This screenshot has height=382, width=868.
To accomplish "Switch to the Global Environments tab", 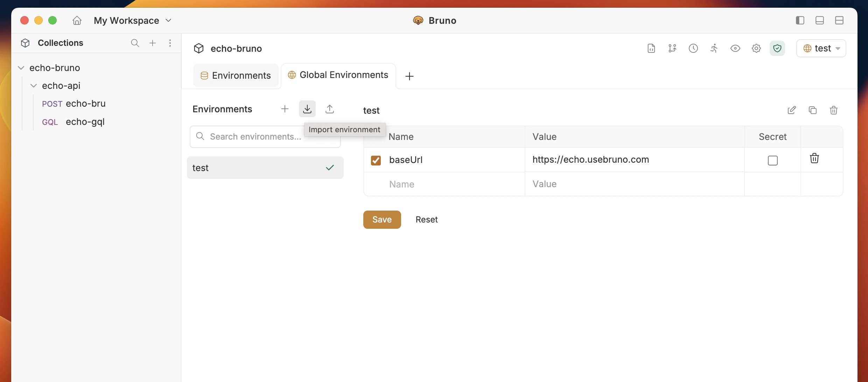I will 338,75.
